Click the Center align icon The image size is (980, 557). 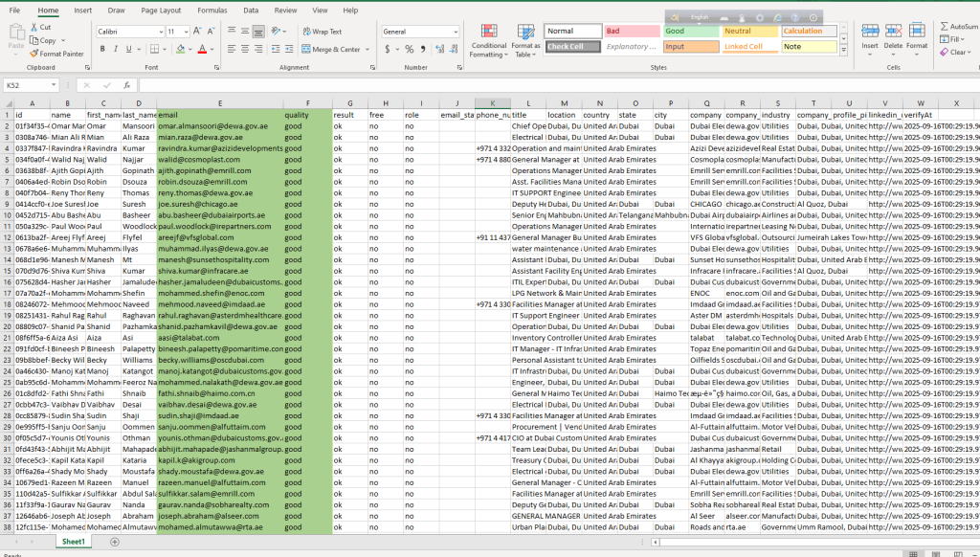tap(243, 50)
